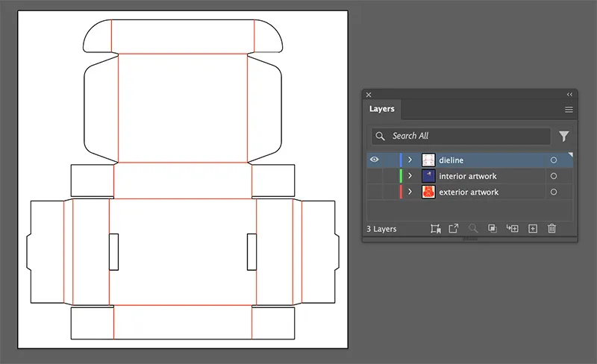Image resolution: width=597 pixels, height=364 pixels.
Task: Select the Layers tab
Action: (x=382, y=109)
